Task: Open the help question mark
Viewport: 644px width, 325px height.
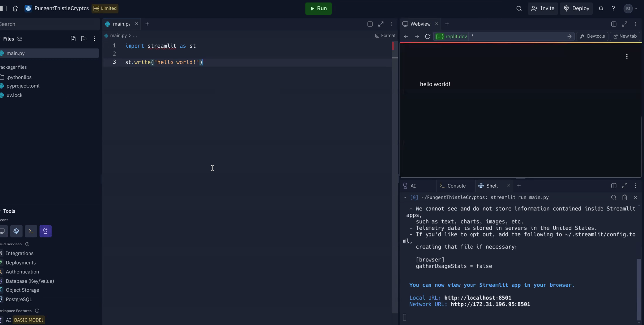Action: pyautogui.click(x=613, y=8)
